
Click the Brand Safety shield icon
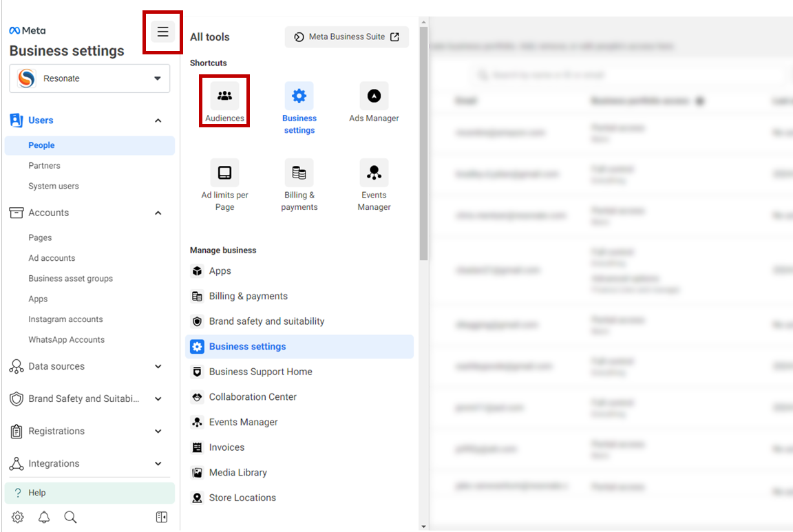17,398
